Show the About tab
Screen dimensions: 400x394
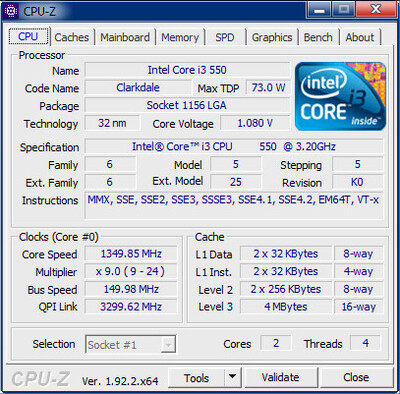coord(360,37)
